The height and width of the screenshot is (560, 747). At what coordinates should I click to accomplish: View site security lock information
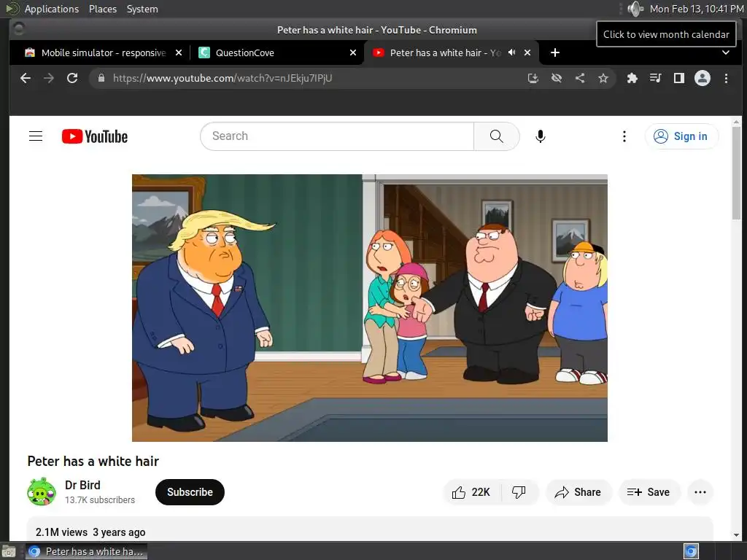(101, 78)
